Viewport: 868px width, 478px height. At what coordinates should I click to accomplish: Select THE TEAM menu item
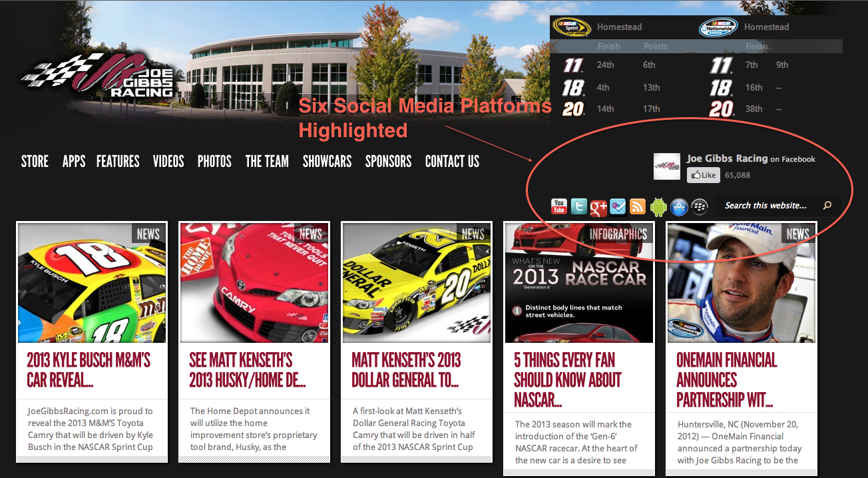[267, 161]
